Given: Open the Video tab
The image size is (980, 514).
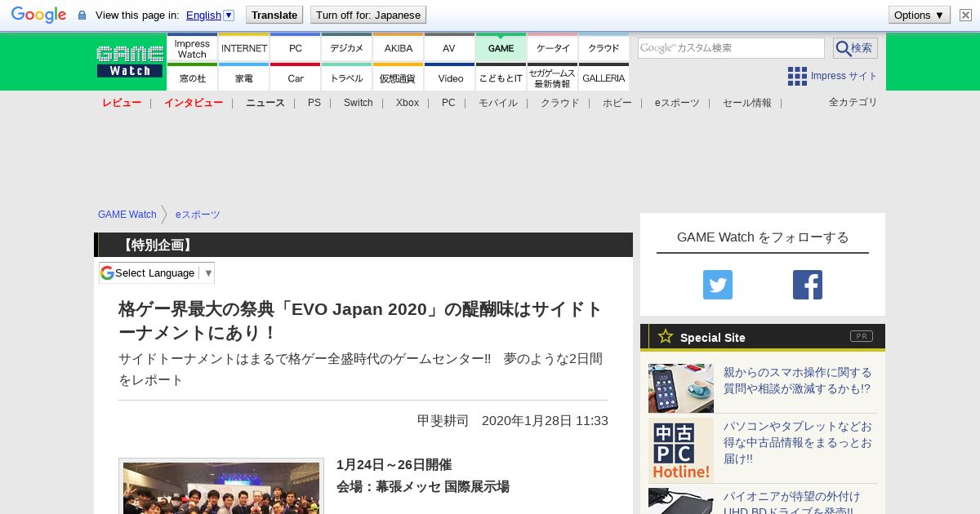Looking at the screenshot, I should tap(449, 78).
